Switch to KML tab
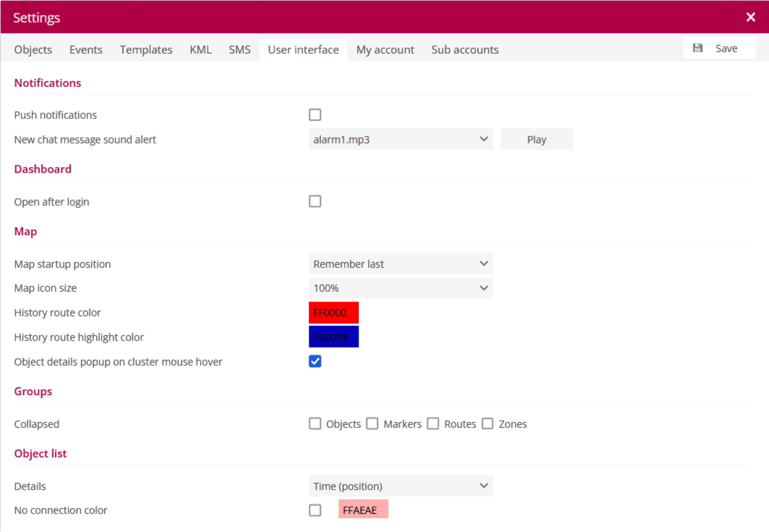This screenshot has height=532, width=769. point(200,50)
